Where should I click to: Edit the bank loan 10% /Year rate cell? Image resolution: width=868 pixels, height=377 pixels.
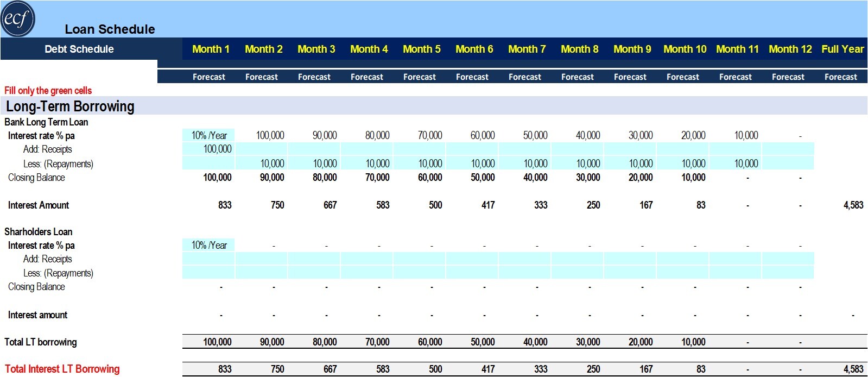pyautogui.click(x=208, y=135)
